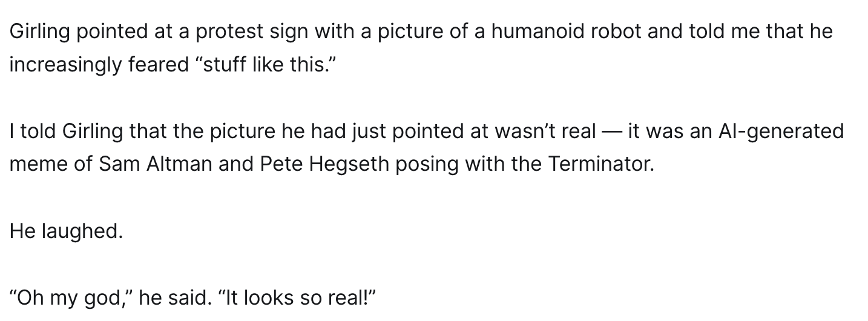Click the quoted text "stuff like this."
The image size is (868, 321).
[265, 65]
